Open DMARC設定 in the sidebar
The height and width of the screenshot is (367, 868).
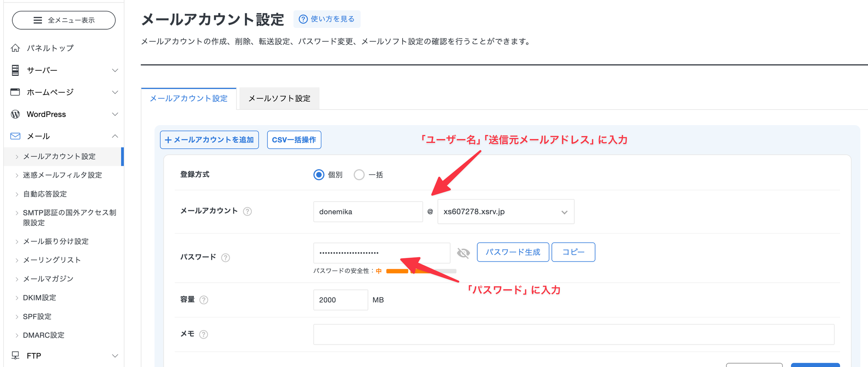tap(44, 335)
